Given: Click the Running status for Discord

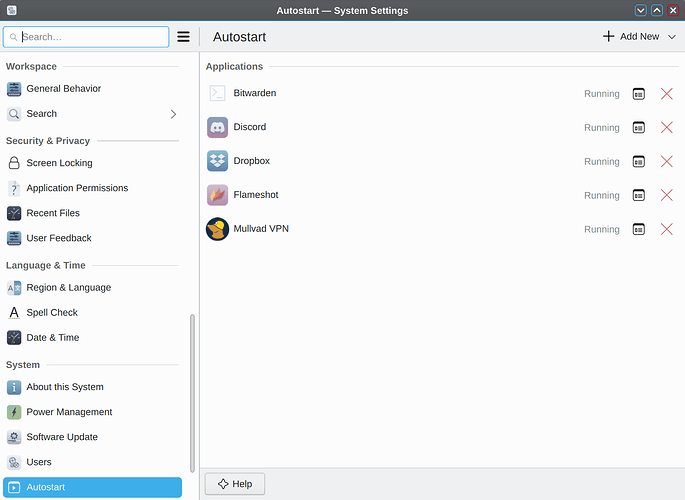Looking at the screenshot, I should point(602,128).
